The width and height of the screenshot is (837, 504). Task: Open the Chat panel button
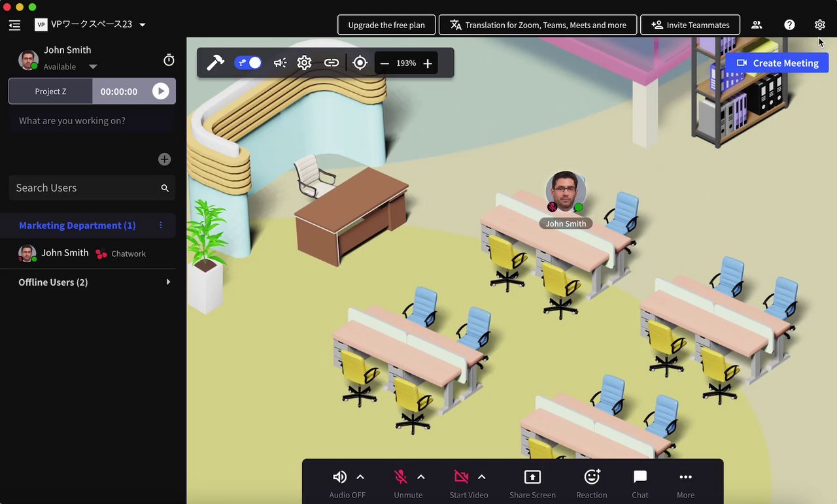640,484
